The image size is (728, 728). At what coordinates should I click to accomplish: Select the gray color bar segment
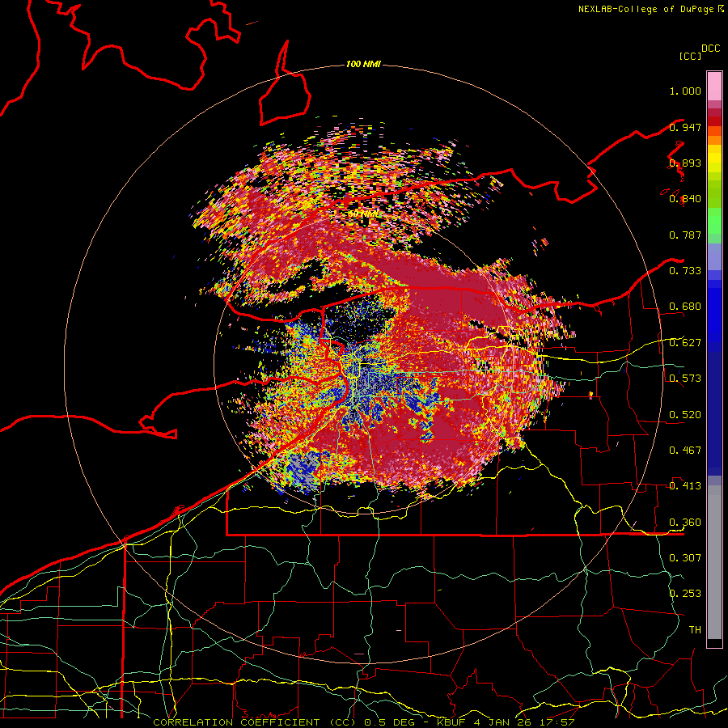(714, 562)
